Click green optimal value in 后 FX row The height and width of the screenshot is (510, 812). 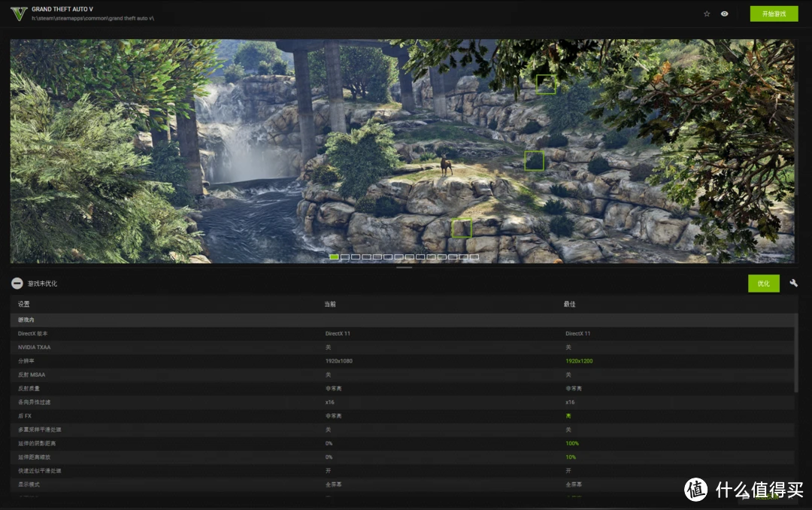(568, 416)
